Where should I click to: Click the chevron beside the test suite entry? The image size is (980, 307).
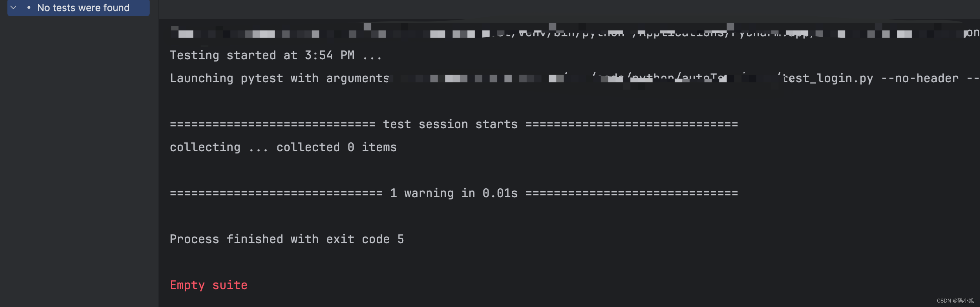click(13, 8)
